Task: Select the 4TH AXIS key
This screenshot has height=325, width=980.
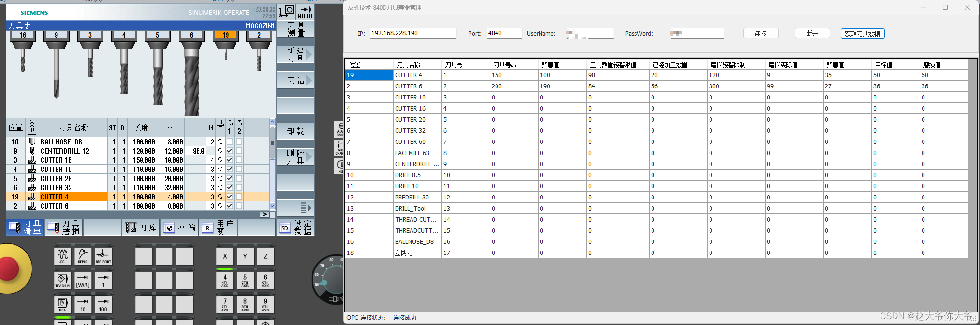Action: (225, 280)
